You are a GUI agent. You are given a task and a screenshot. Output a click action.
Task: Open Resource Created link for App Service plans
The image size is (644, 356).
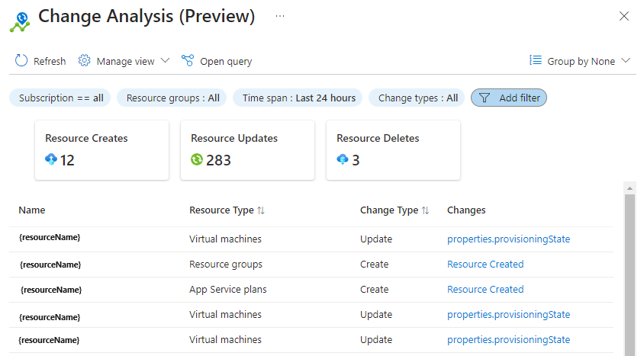[485, 289]
